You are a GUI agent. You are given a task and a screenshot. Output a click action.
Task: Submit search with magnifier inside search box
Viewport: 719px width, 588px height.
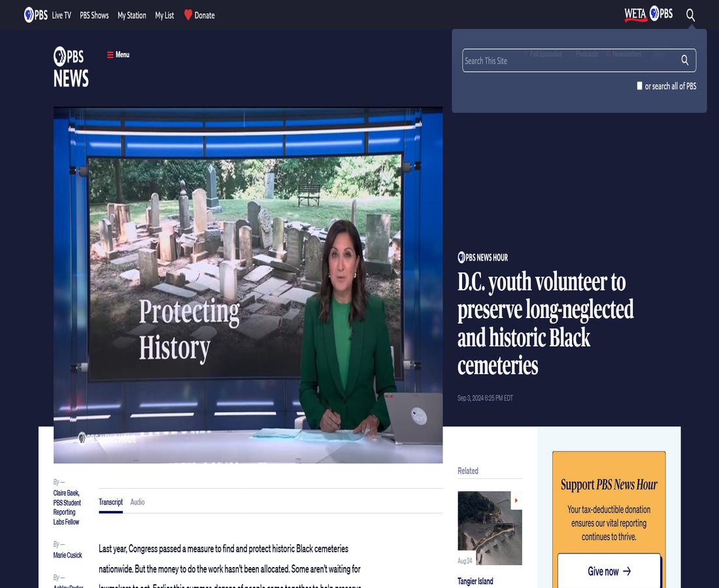tap(685, 60)
